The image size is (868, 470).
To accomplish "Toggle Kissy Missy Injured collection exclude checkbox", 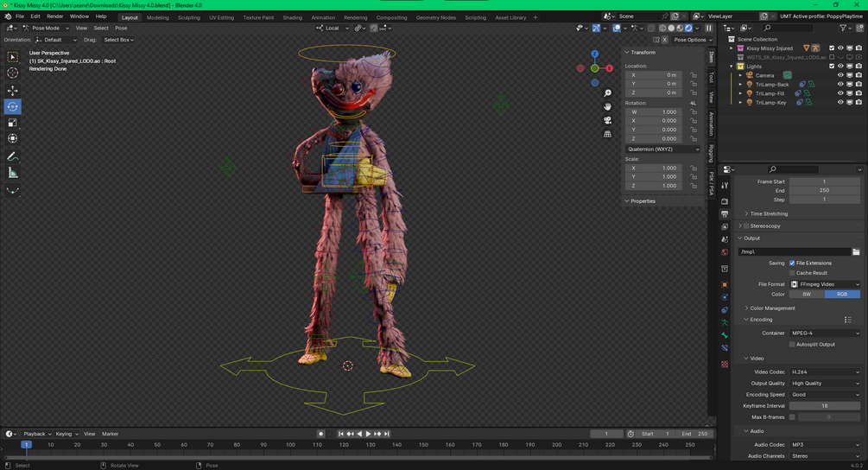I will tap(832, 48).
